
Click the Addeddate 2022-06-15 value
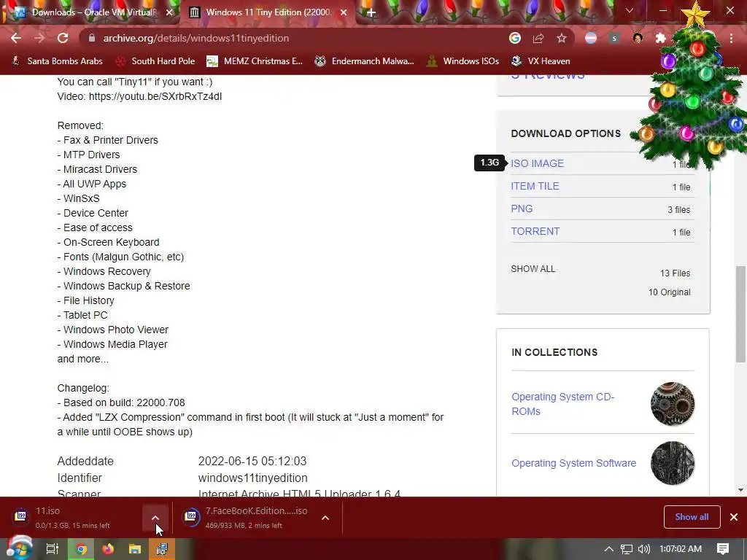pyautogui.click(x=252, y=461)
